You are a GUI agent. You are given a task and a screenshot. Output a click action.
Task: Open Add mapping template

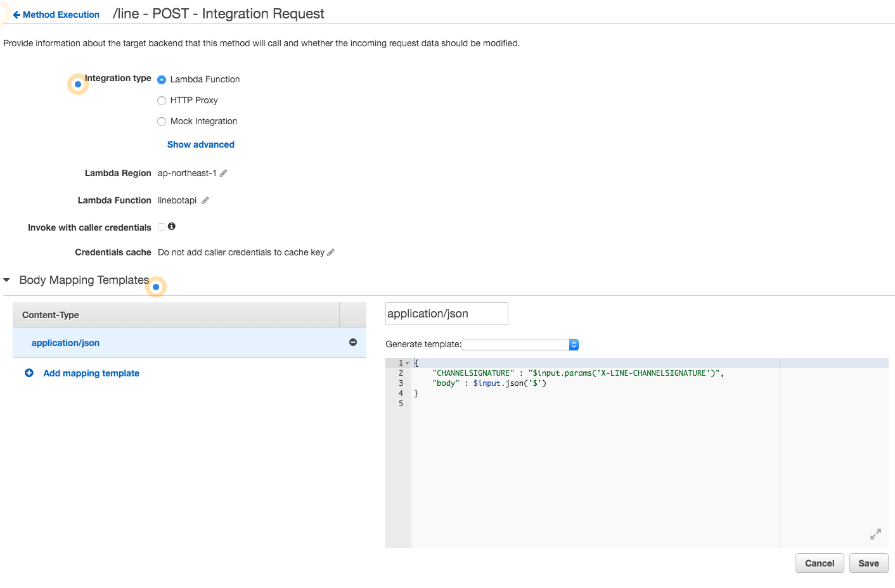pos(91,373)
